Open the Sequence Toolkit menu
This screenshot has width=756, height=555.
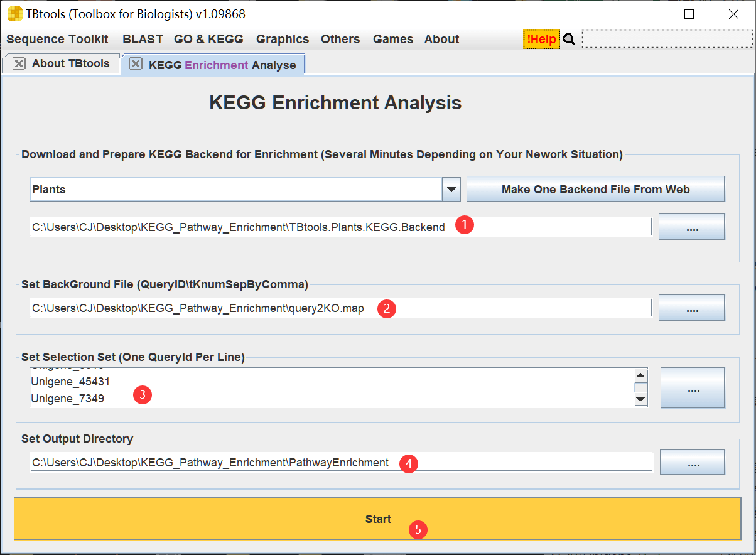click(x=57, y=39)
